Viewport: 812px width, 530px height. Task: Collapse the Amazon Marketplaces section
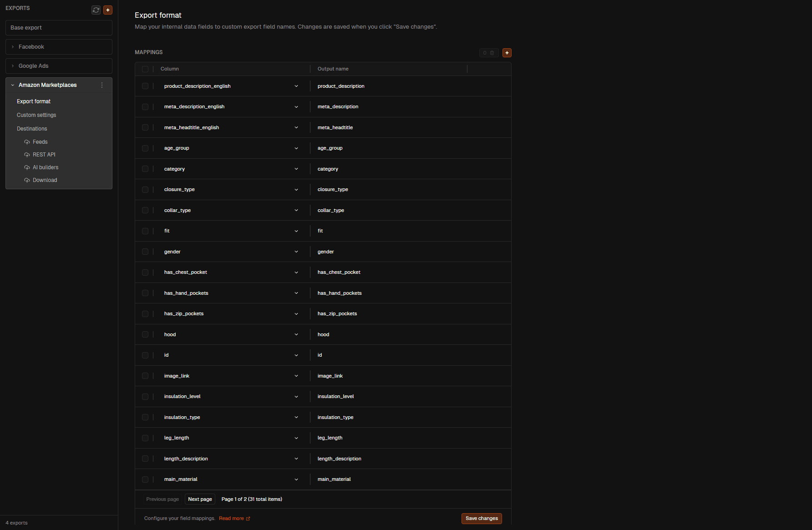pos(12,85)
